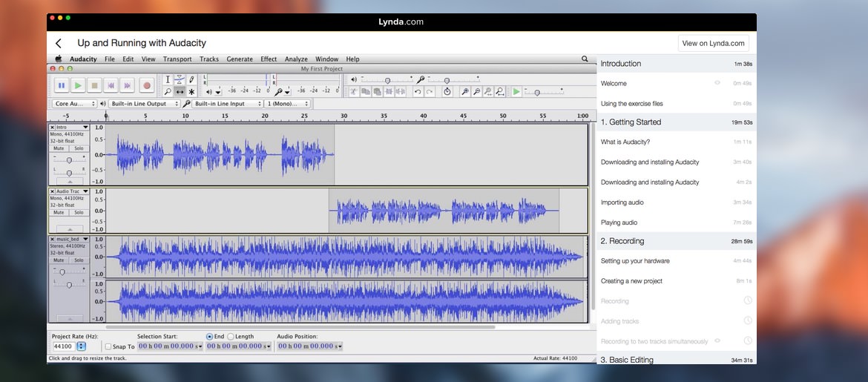Click the Undo arrow in the edit toolbar
Screen dimensions: 868x382
click(418, 92)
